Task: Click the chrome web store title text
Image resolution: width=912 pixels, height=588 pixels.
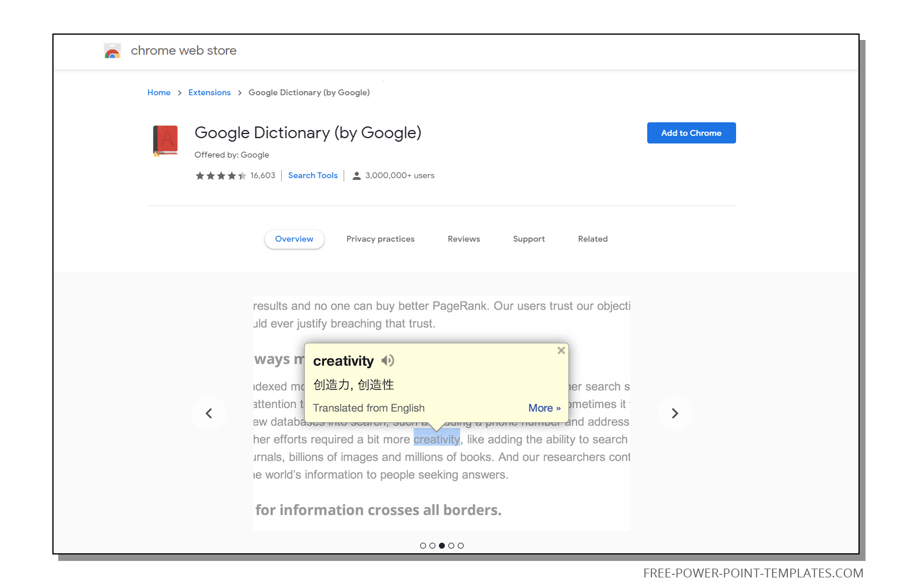Action: click(x=184, y=51)
